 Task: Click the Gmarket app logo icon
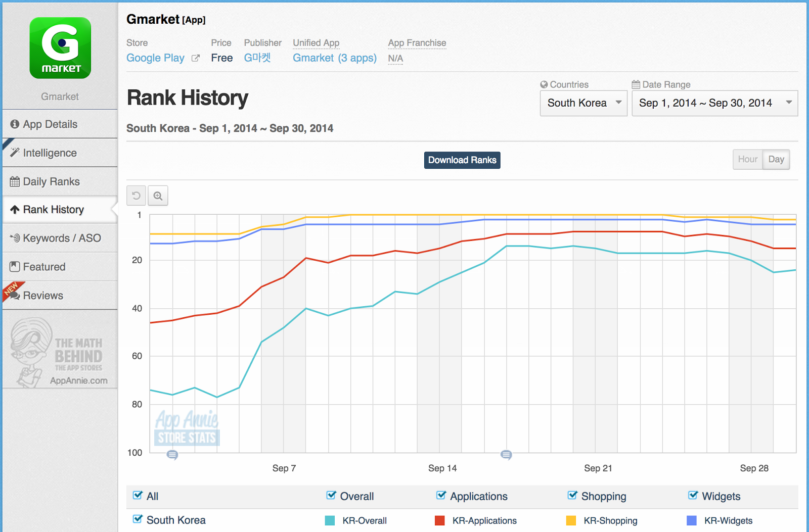(x=60, y=48)
